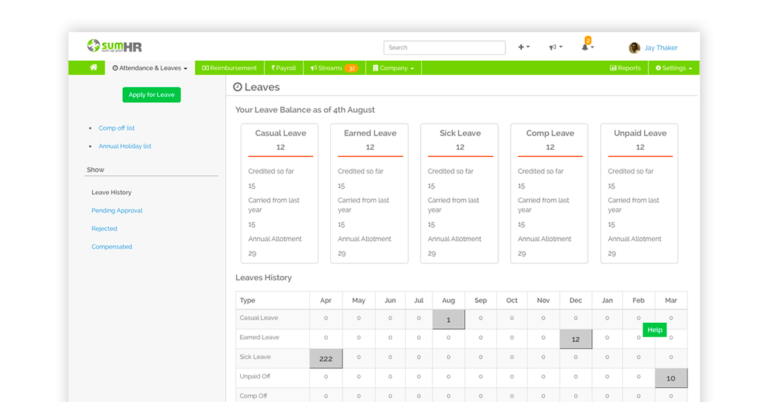Switch to the Reimbursement tab
The width and height of the screenshot is (768, 402).
point(229,68)
